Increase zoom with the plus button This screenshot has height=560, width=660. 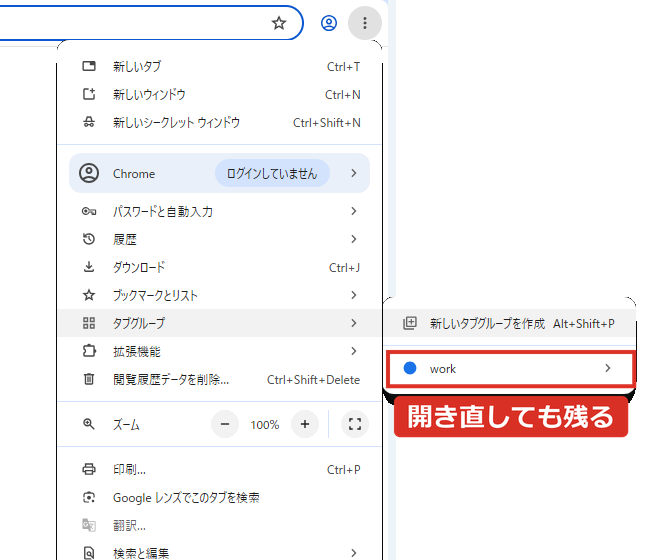[305, 424]
